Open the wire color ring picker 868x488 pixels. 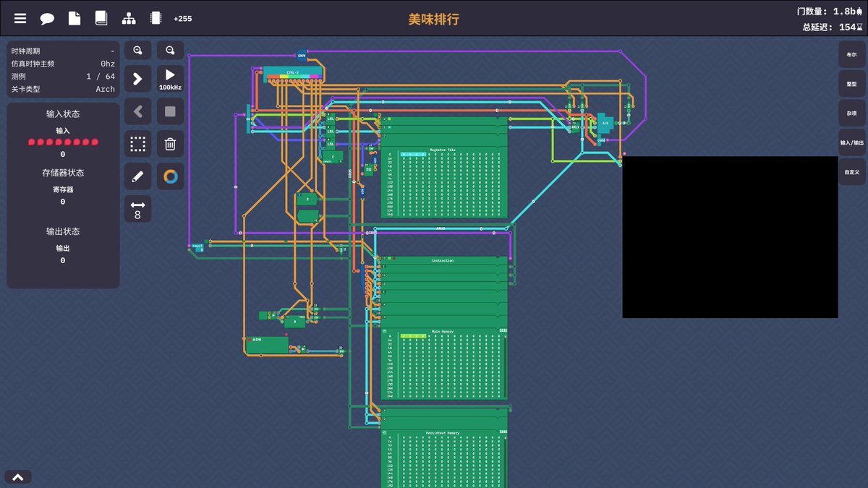click(170, 176)
